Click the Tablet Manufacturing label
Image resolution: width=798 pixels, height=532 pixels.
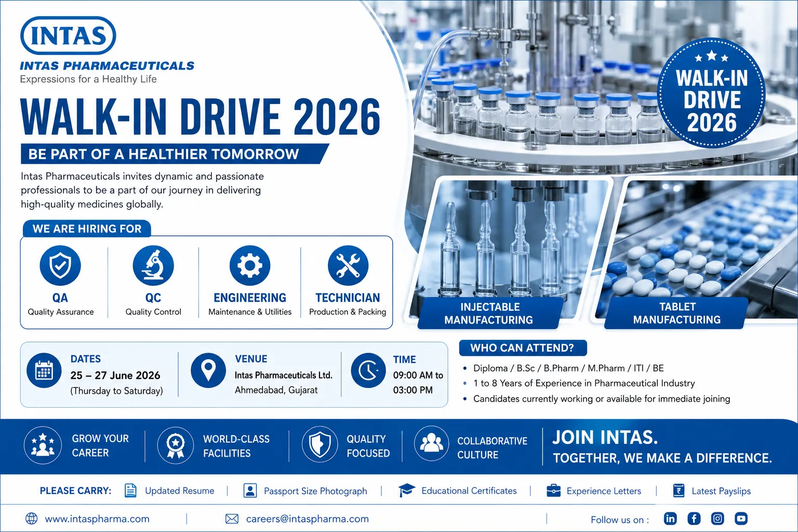676,313
